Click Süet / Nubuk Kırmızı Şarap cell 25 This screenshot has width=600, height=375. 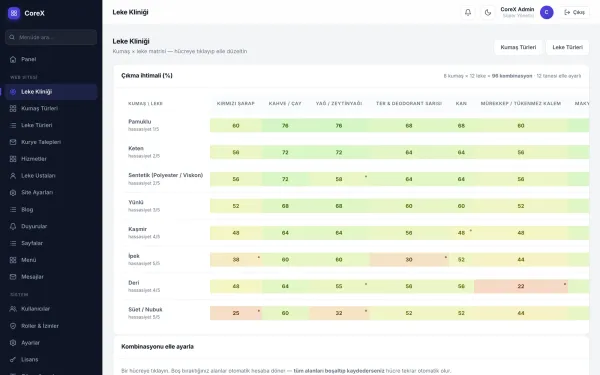pyautogui.click(x=236, y=313)
